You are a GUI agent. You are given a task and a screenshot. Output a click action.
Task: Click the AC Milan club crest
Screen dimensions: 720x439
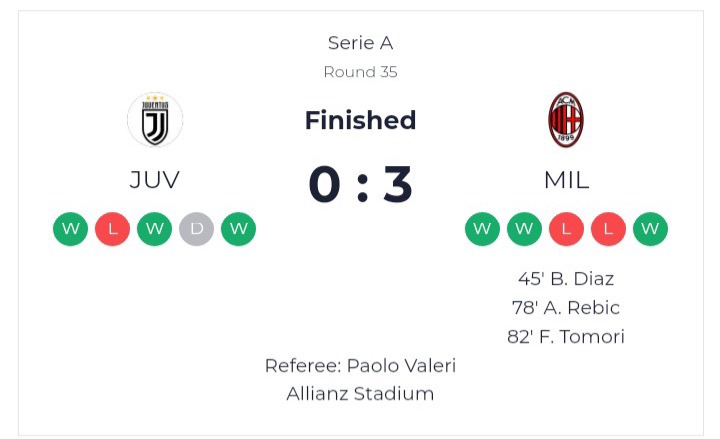tap(566, 119)
